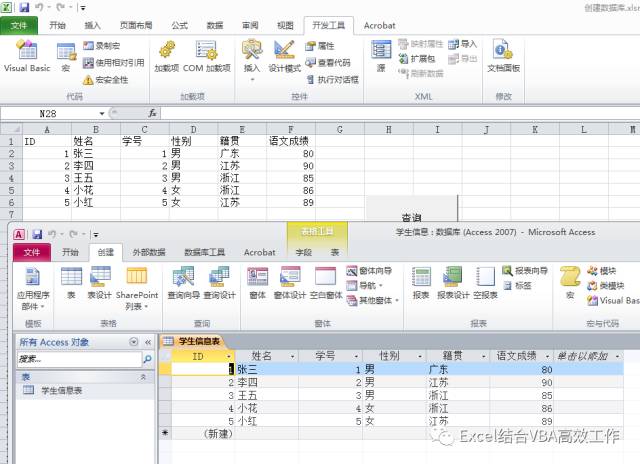Create a 报表 report in Access

click(x=421, y=283)
